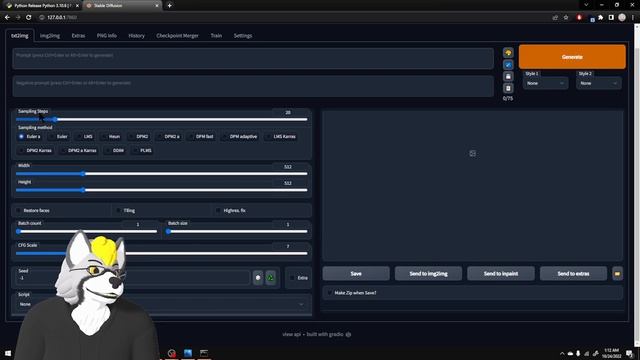This screenshot has height=360, width=640.
Task: Click the view api link
Action: point(291,334)
